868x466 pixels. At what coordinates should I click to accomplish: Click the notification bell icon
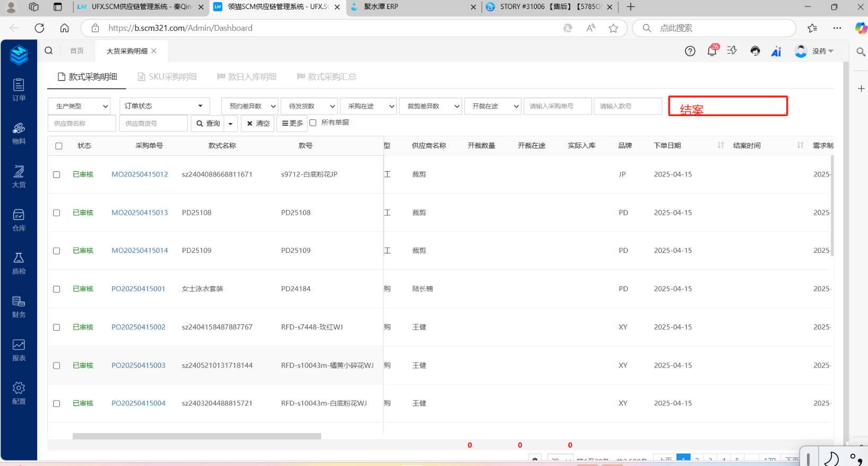coord(712,51)
